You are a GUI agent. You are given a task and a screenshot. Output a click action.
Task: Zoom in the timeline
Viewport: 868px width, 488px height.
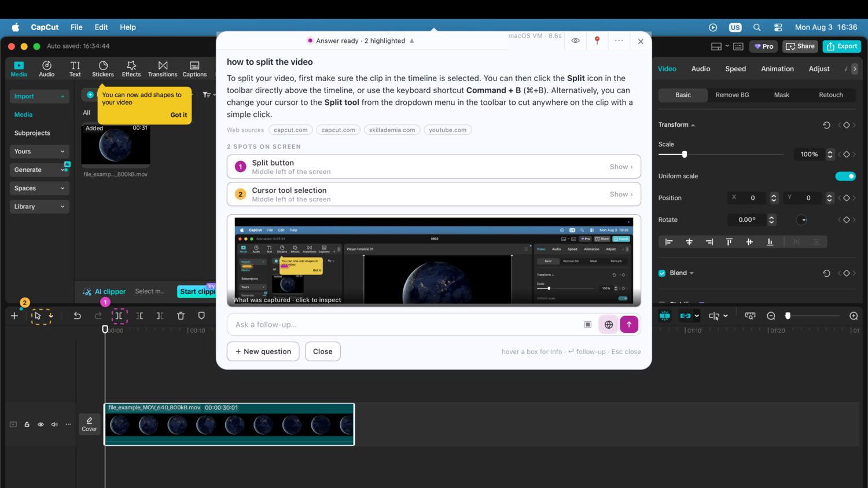854,316
